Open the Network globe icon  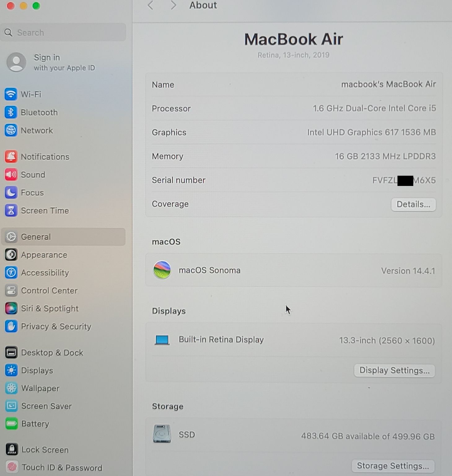pos(11,130)
